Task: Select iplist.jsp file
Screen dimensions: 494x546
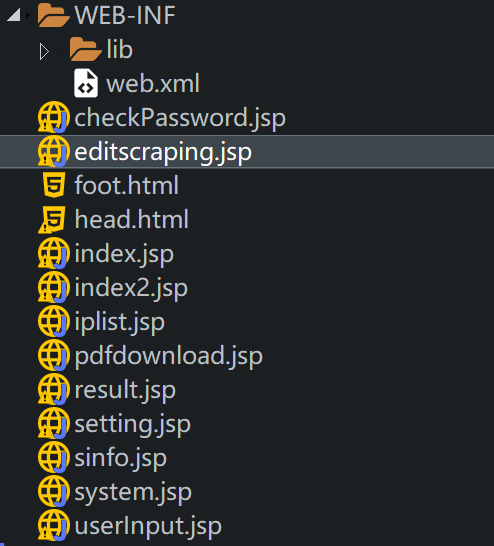Action: [x=119, y=322]
